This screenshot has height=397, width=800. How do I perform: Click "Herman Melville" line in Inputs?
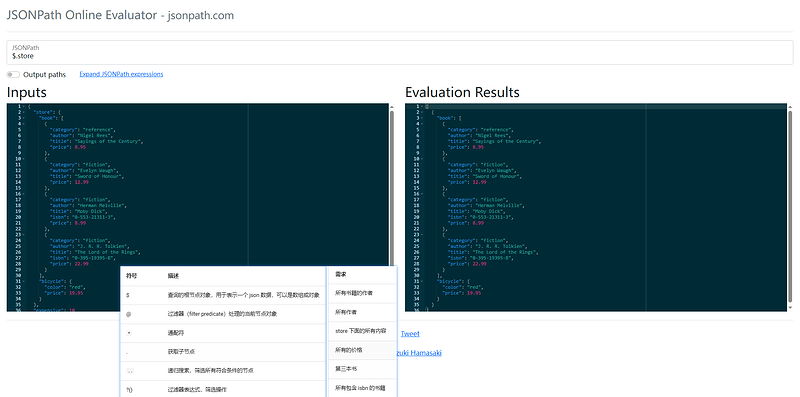[87, 206]
